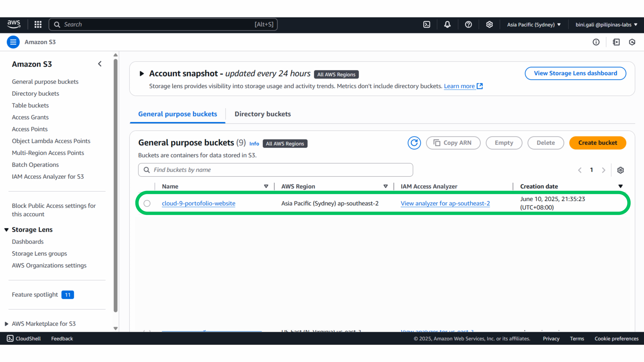
Task: Open Feature spotlight
Action: [x=35, y=295]
